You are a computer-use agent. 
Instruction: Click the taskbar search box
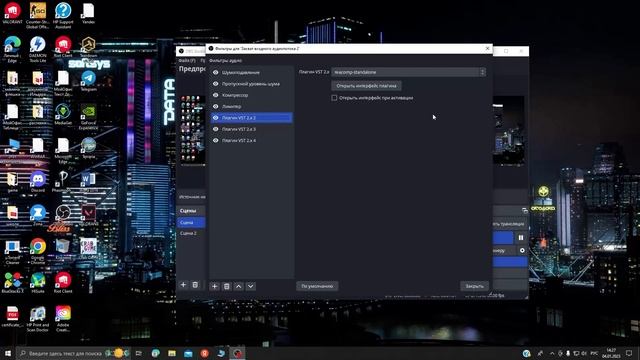click(73, 353)
